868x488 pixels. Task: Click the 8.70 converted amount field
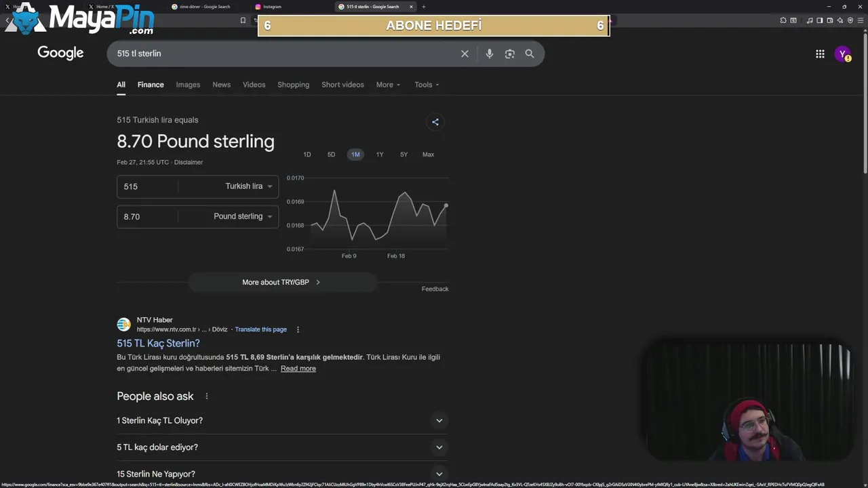click(147, 216)
